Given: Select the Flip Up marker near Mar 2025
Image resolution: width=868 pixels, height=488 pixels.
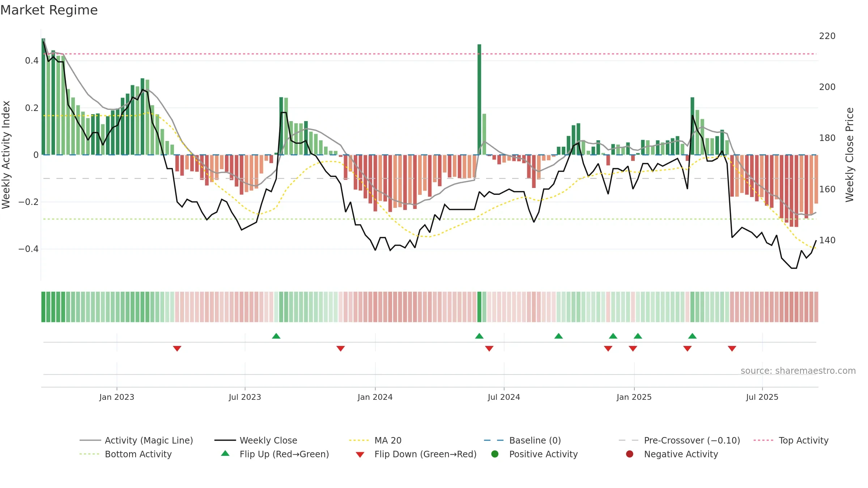Looking at the screenshot, I should pyautogui.click(x=692, y=336).
